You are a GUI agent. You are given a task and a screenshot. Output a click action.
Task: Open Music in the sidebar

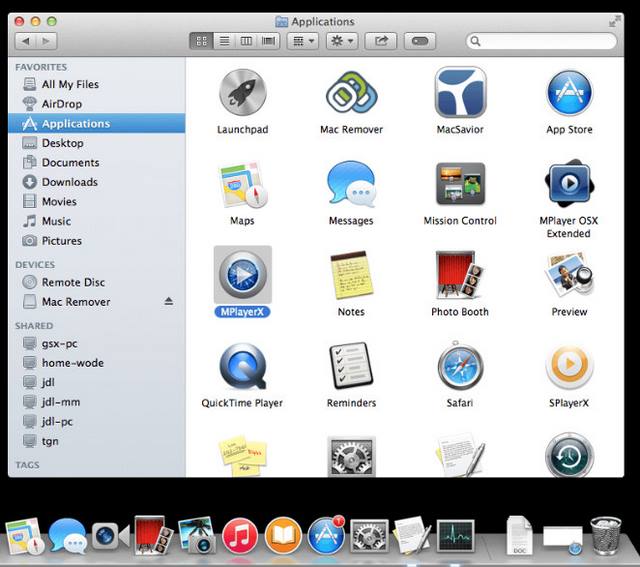coord(96,221)
